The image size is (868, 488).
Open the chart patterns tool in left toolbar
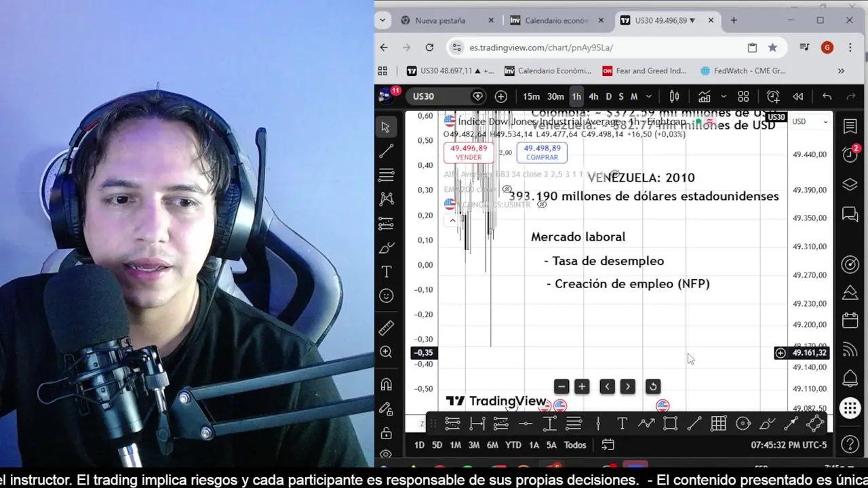[386, 199]
